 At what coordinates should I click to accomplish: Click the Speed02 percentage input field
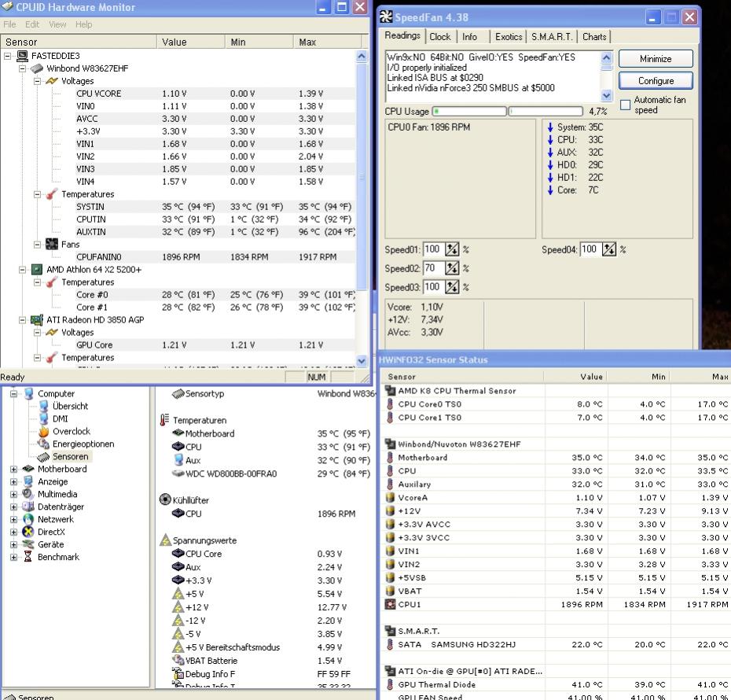pyautogui.click(x=434, y=268)
